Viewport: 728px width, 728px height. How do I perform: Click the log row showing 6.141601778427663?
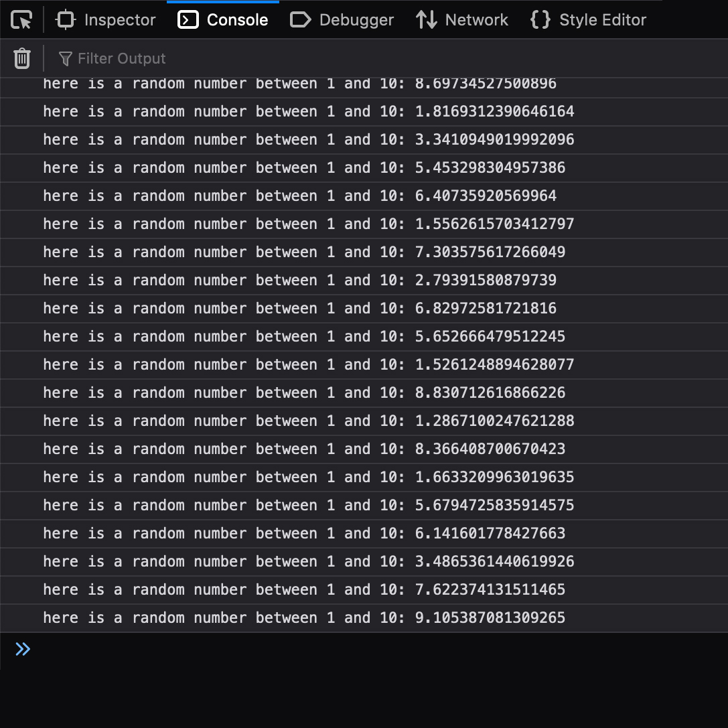[x=304, y=533]
